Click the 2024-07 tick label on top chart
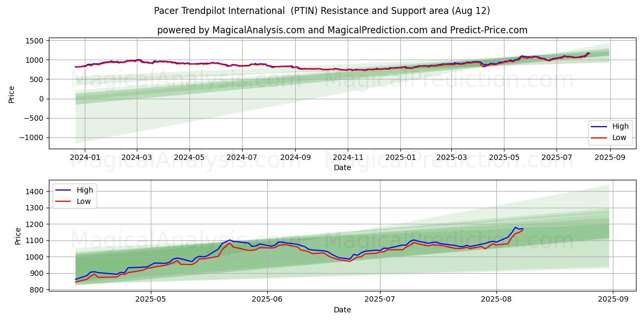644x322 pixels. pyautogui.click(x=242, y=157)
